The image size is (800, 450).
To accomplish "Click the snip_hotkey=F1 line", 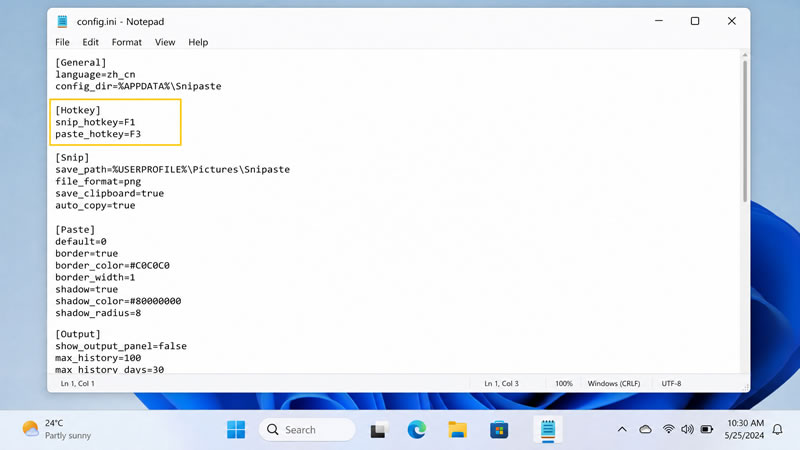I will pos(95,122).
